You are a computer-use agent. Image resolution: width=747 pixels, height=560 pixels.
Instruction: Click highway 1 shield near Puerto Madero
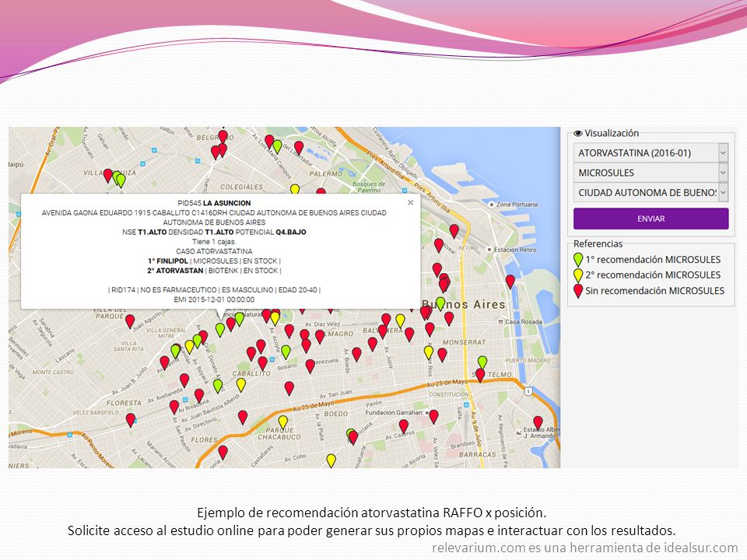coord(528,391)
